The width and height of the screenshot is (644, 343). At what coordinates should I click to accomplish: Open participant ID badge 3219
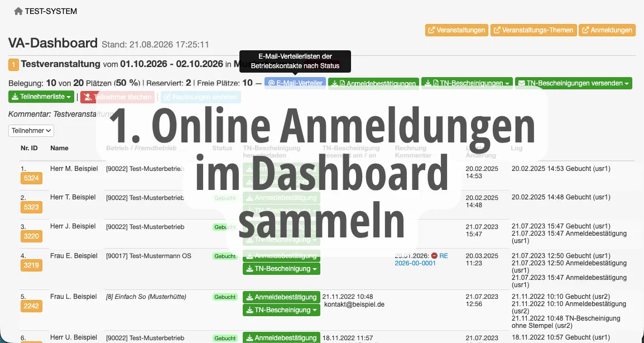point(31,265)
